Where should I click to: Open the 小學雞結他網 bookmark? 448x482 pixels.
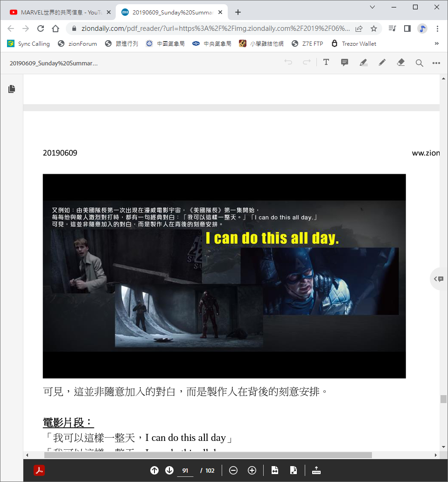[x=261, y=43]
